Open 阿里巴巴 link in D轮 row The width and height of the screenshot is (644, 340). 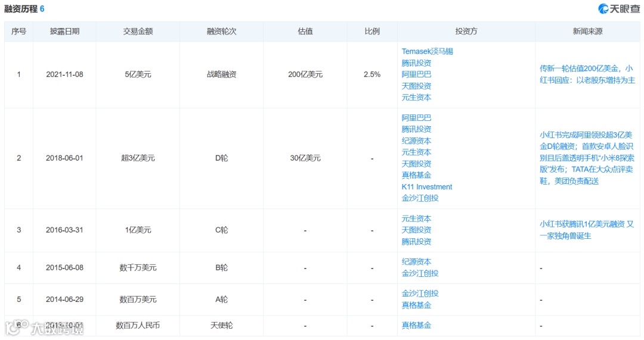click(x=416, y=118)
